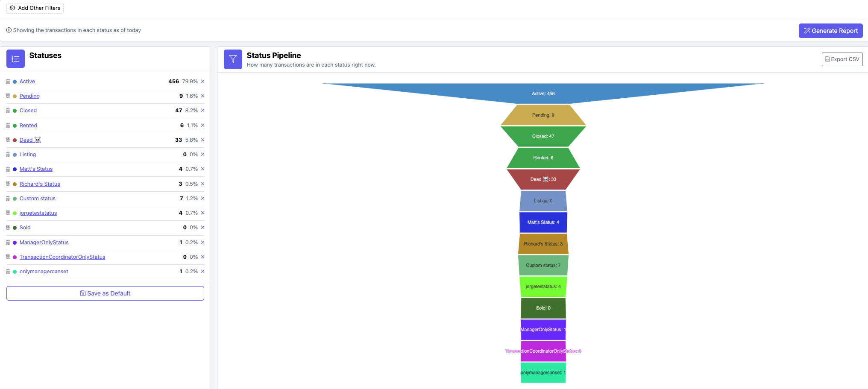
Task: Remove Matt's Status with its X icon
Action: pyautogui.click(x=202, y=169)
